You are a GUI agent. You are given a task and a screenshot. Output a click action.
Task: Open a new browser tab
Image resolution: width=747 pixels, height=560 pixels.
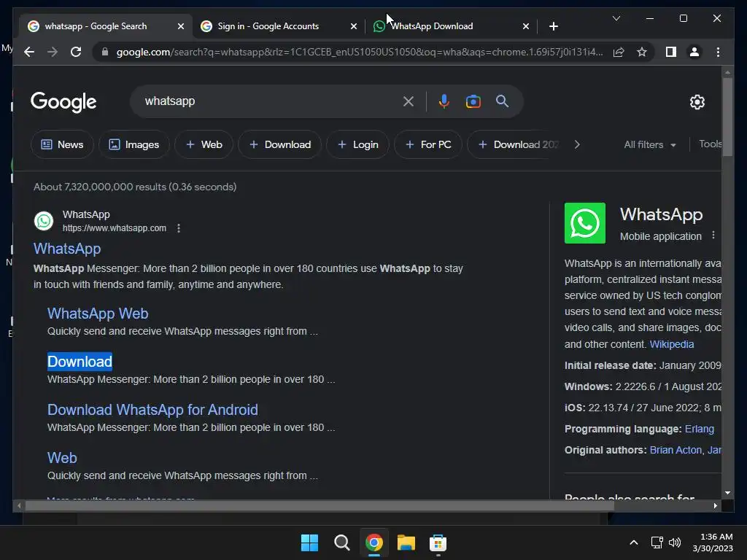click(553, 26)
